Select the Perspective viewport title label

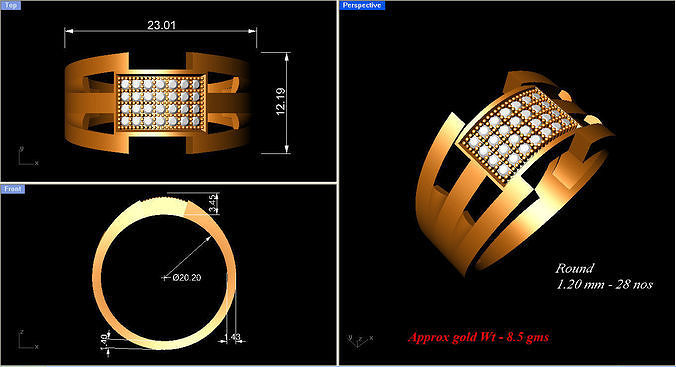pos(362,5)
